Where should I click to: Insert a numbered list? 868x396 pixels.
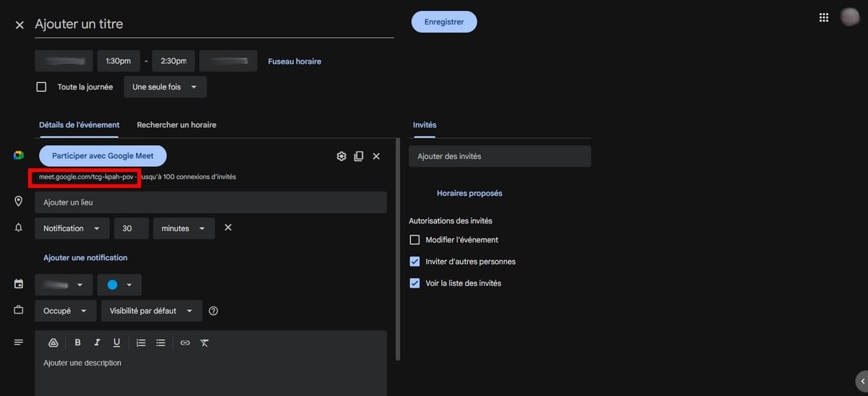[141, 343]
